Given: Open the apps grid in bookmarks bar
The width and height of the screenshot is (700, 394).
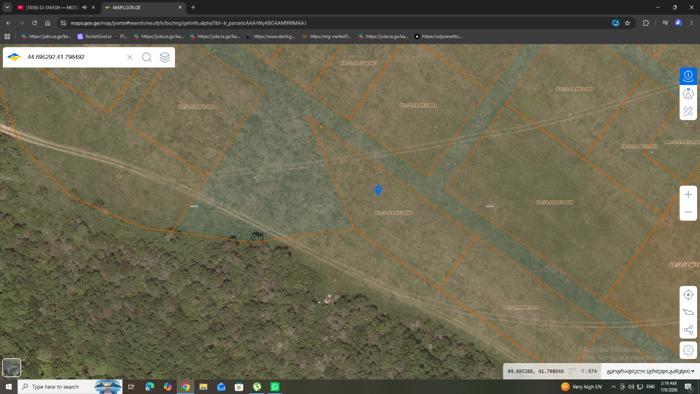Looking at the screenshot, I should pyautogui.click(x=7, y=37).
